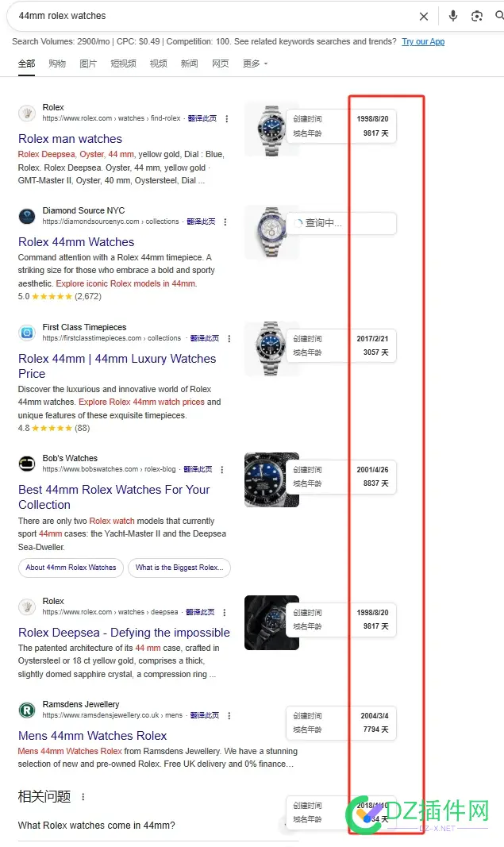The height and width of the screenshot is (847, 504).
Task: Clear the search box with the X icon
Action: (x=424, y=16)
